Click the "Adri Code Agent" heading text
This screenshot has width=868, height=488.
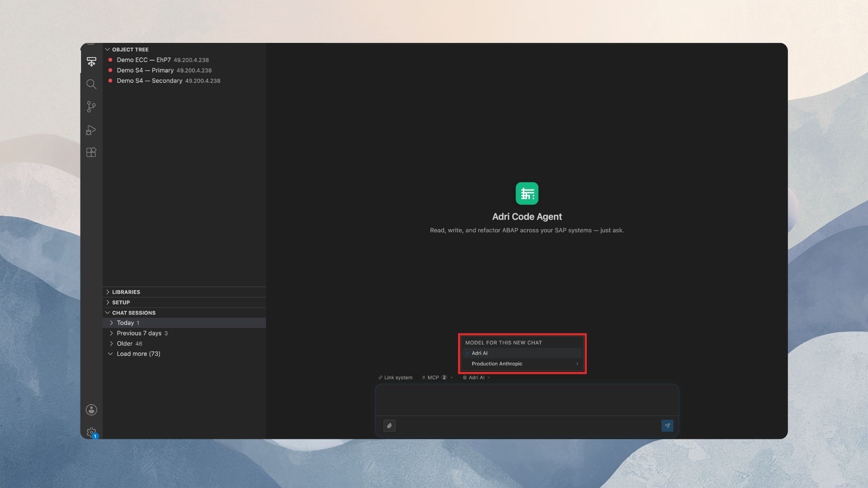tap(527, 217)
